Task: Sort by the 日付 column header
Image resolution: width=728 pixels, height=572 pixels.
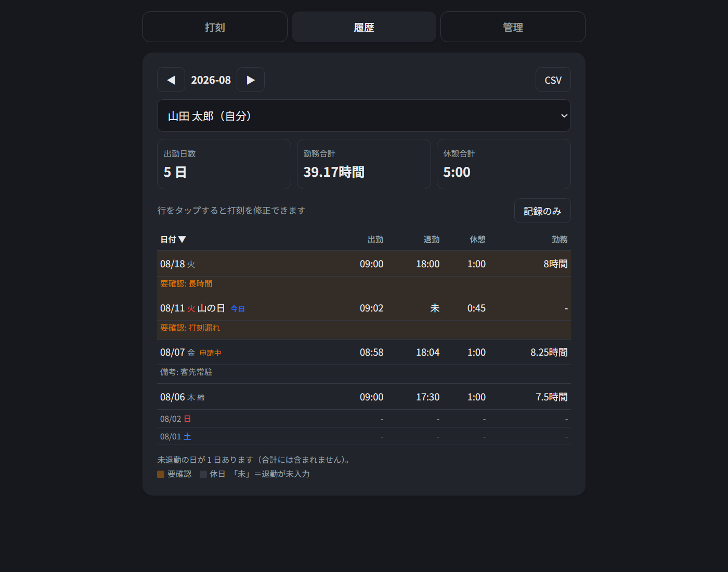Action: [173, 239]
